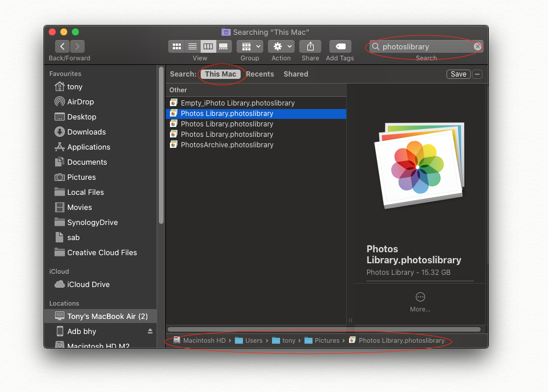Switch to gallery view

[223, 46]
